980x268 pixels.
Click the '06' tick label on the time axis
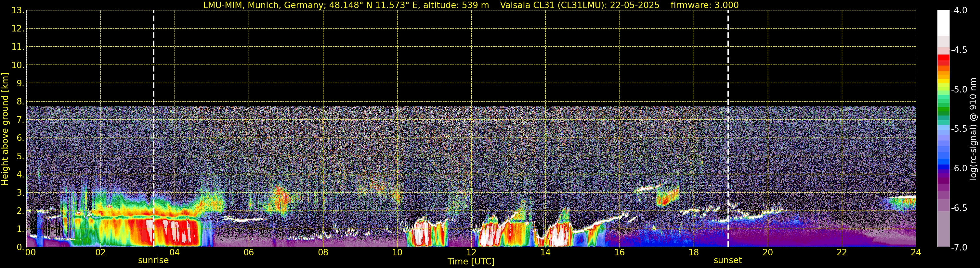click(249, 252)
